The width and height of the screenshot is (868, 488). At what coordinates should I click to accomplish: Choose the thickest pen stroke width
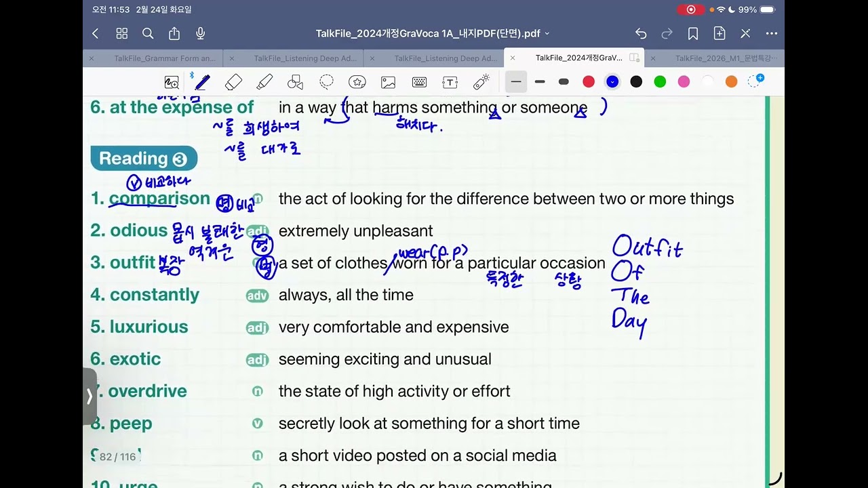coord(564,82)
